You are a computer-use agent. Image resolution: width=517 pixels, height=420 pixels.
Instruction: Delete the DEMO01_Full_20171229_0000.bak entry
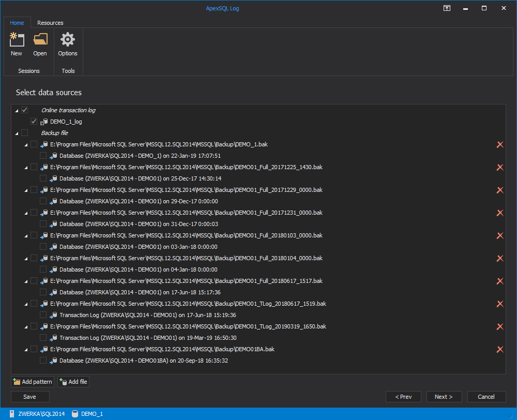coord(500,190)
